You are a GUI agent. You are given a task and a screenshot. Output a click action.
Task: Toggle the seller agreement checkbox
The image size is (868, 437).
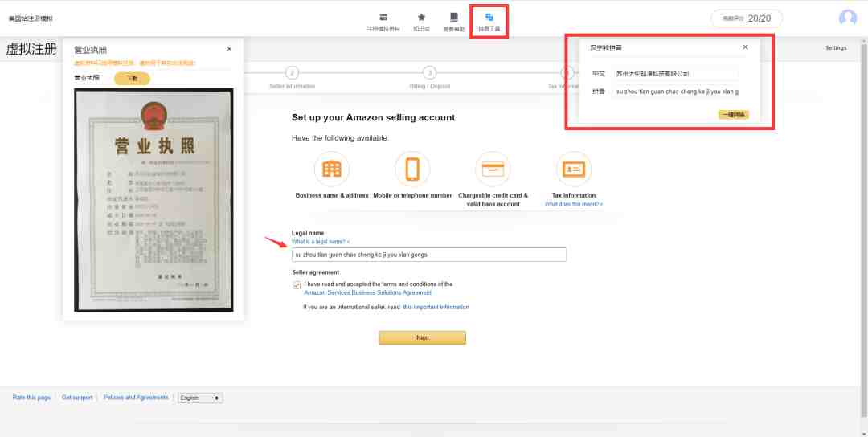click(x=297, y=285)
